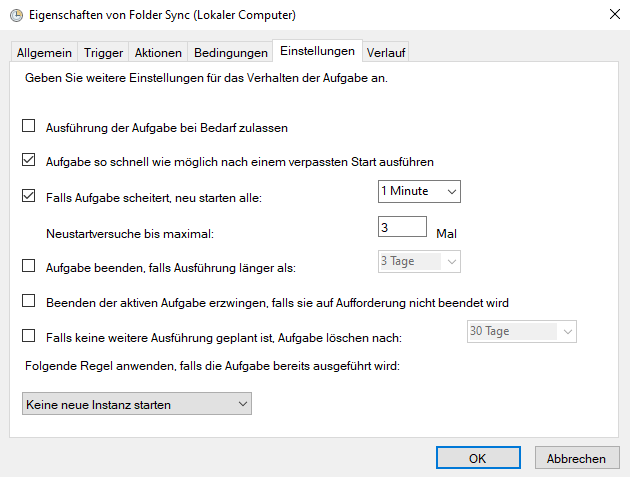Click the Neustartversuche count input field

click(403, 227)
